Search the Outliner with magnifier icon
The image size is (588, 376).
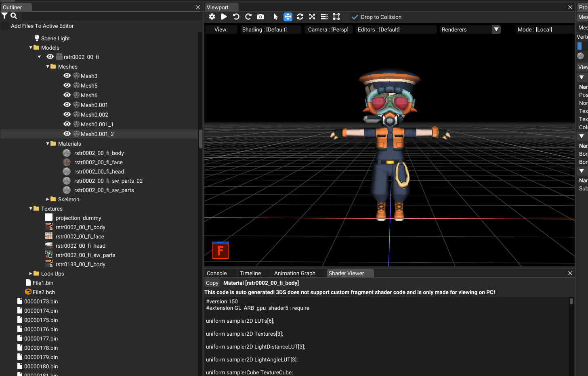[x=14, y=16]
